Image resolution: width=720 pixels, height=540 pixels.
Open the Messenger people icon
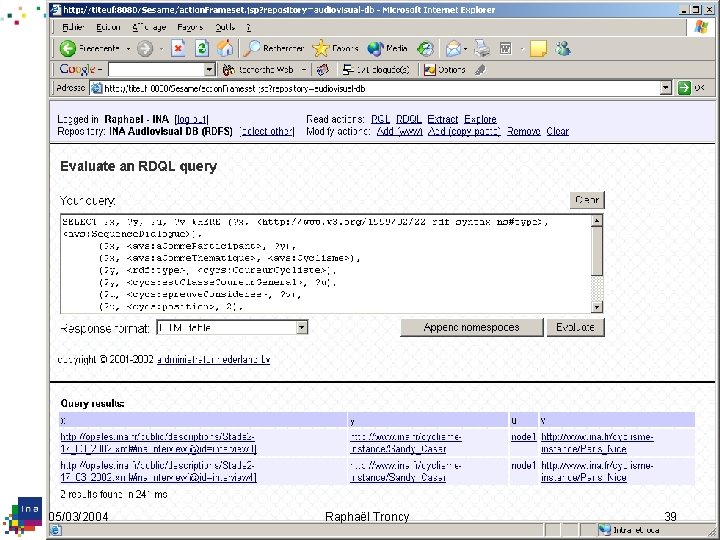(x=563, y=48)
